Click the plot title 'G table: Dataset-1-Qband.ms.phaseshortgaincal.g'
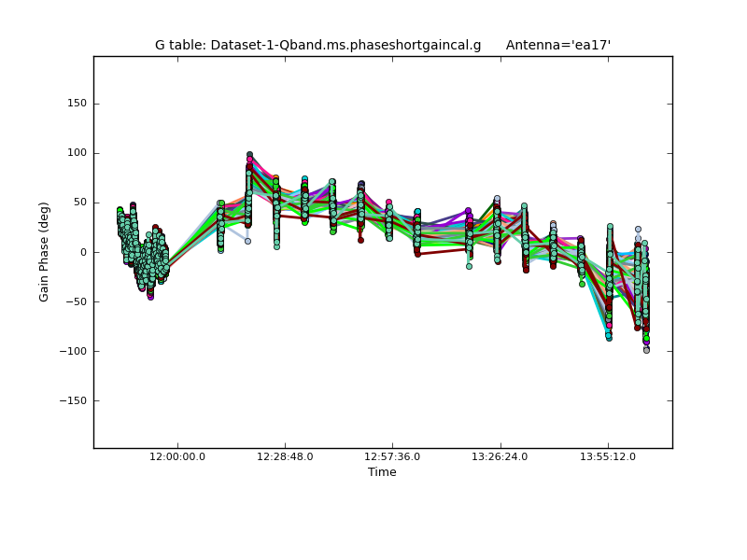This screenshot has width=747, height=560. 317,45
